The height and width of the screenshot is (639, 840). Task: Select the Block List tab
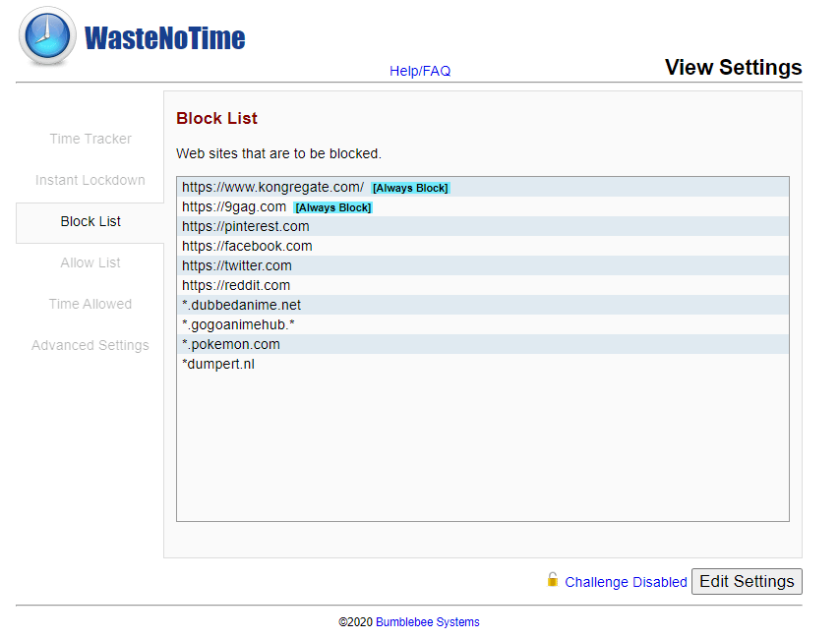tap(90, 221)
